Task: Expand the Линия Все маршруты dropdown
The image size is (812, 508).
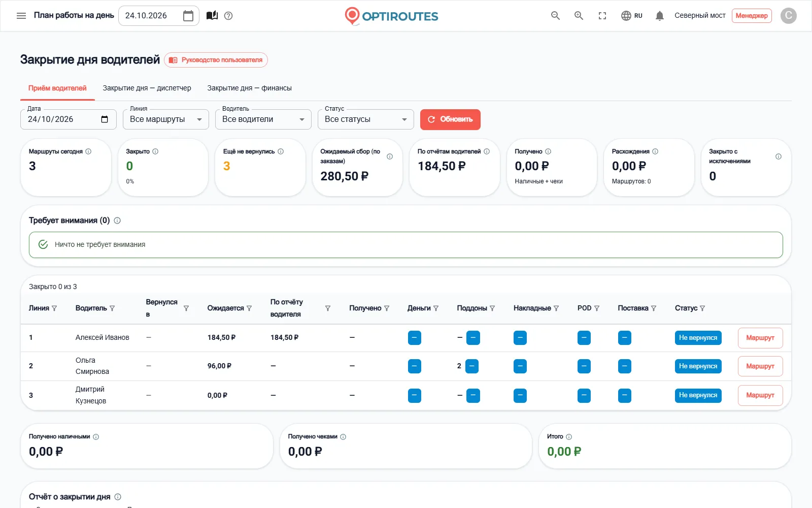Action: click(166, 119)
